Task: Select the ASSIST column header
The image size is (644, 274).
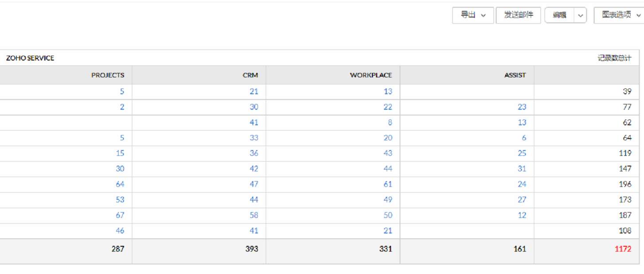Action: [x=515, y=75]
